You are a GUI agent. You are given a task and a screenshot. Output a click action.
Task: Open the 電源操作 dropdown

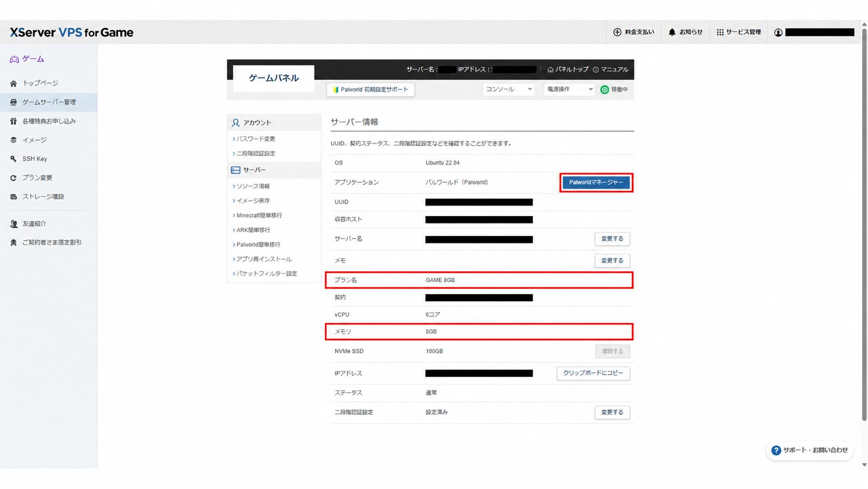[x=569, y=89]
